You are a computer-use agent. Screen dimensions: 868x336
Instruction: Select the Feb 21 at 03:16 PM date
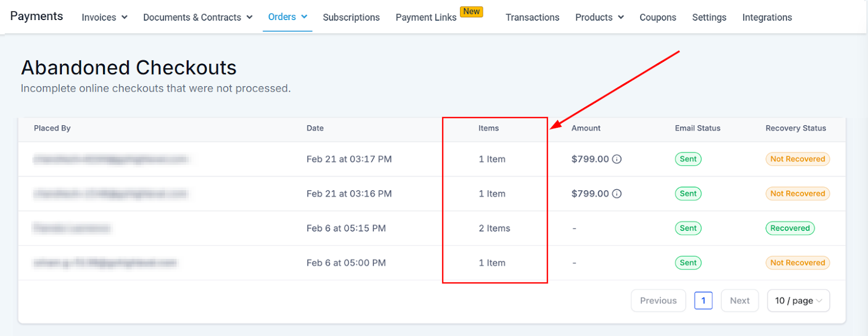pyautogui.click(x=349, y=194)
